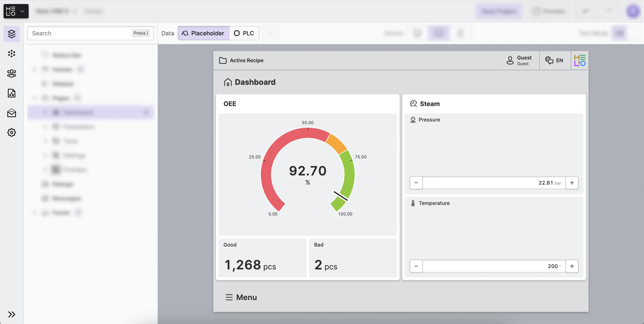Click the dot-grid components sidebar icon
The width and height of the screenshot is (644, 324).
click(11, 53)
